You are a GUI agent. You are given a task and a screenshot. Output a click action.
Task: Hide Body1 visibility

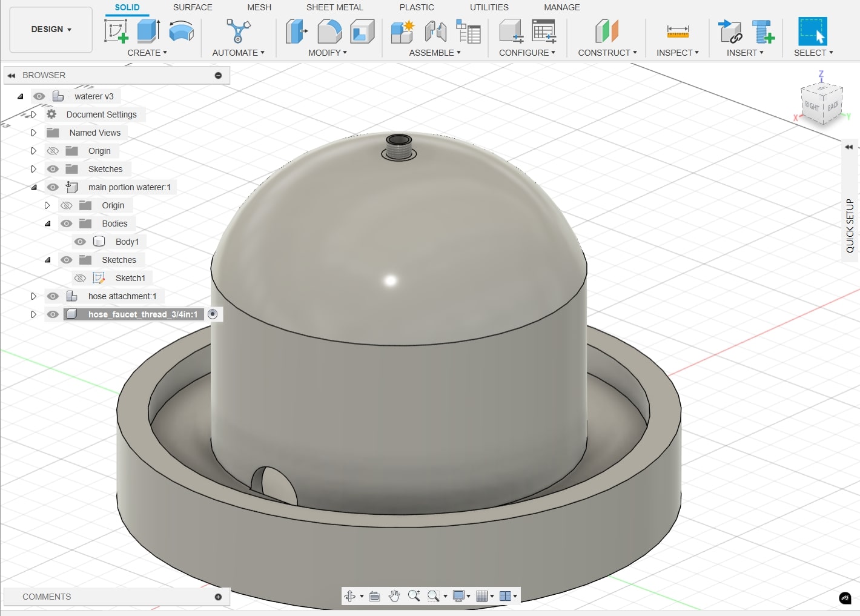[80, 242]
